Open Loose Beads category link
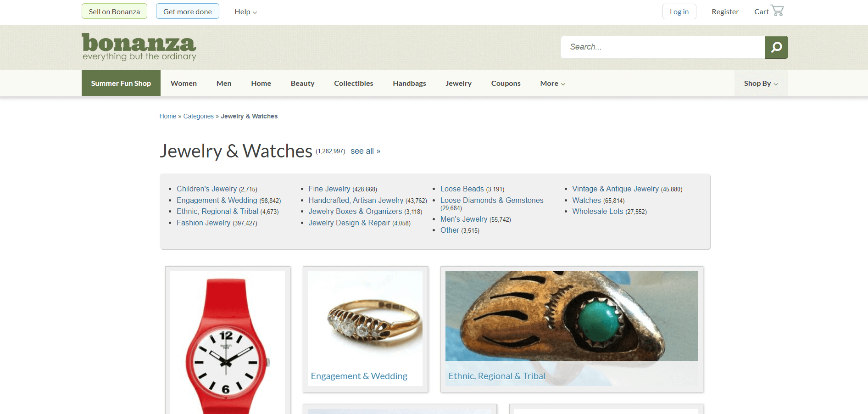 click(462, 189)
